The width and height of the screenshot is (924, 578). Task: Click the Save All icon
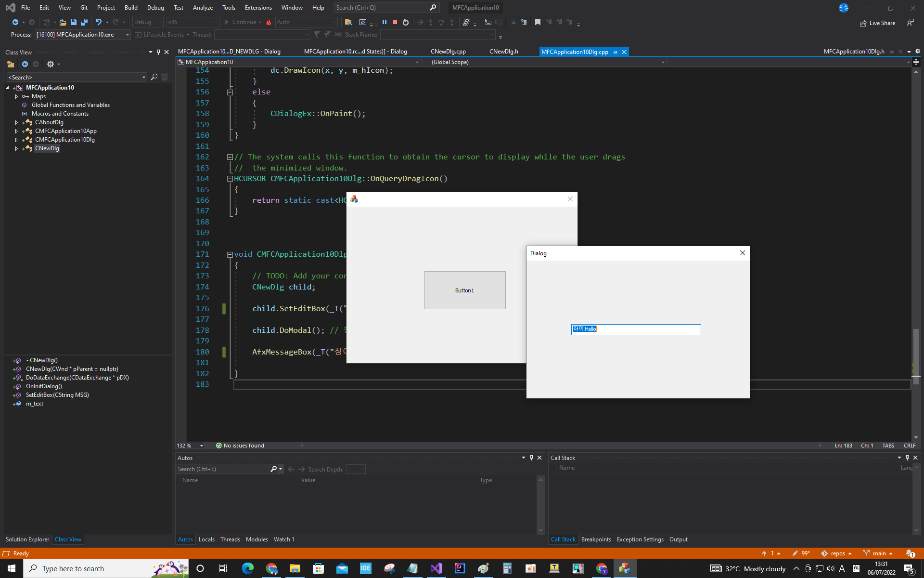[84, 22]
